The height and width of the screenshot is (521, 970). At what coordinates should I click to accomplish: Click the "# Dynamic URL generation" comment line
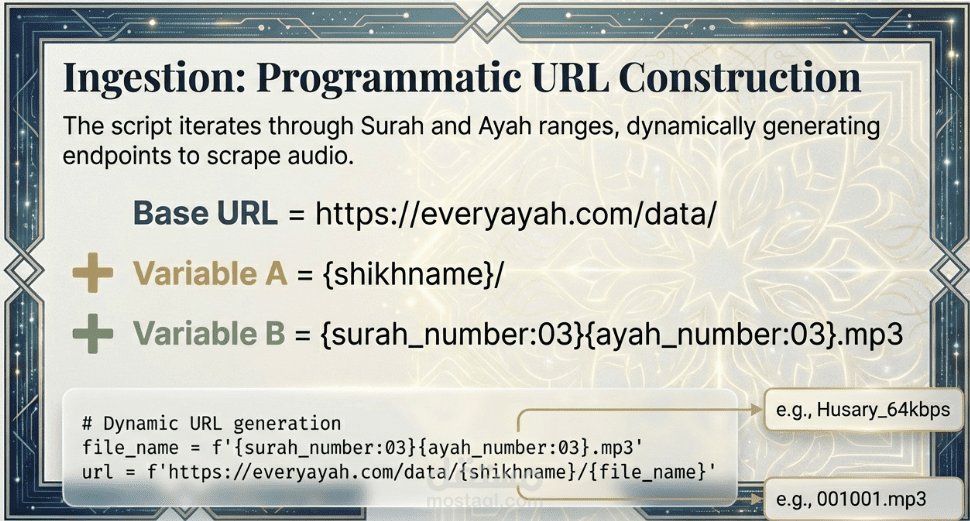tap(212, 423)
